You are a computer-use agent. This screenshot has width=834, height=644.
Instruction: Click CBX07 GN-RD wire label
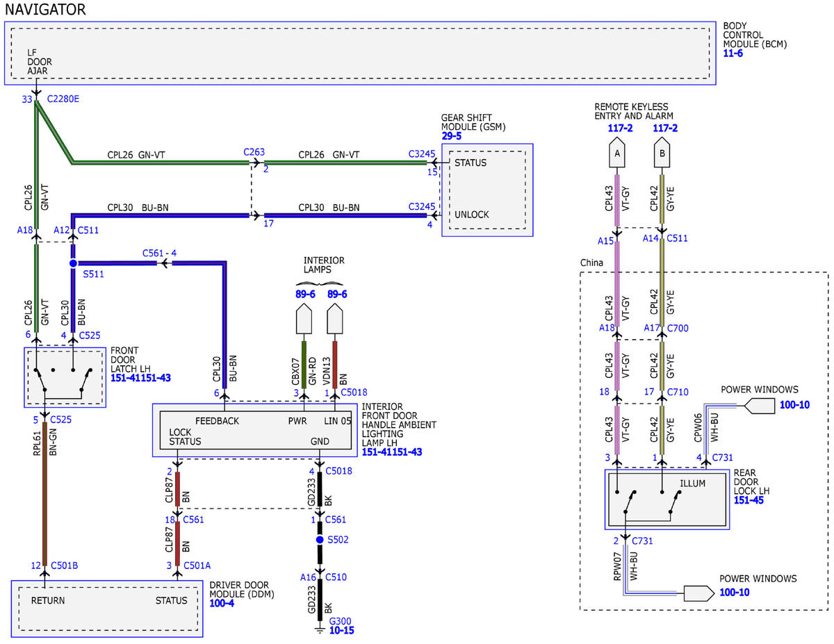coord(304,371)
